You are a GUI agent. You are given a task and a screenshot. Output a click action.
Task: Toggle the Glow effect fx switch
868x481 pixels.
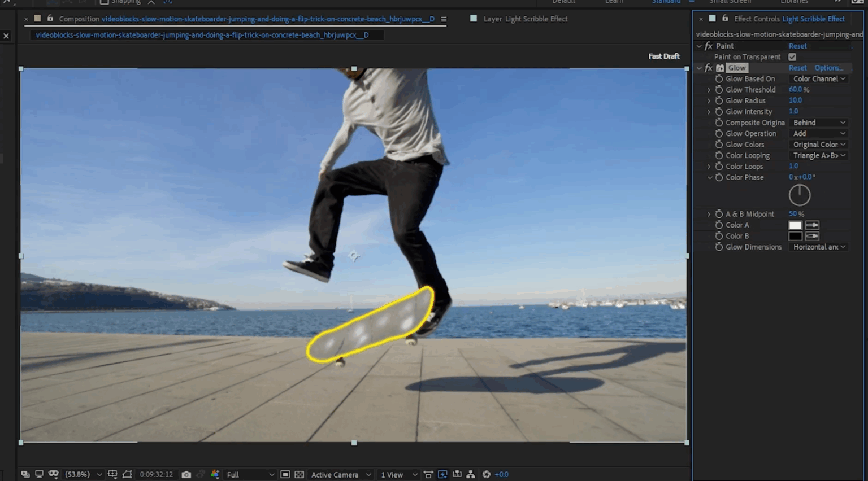(709, 68)
